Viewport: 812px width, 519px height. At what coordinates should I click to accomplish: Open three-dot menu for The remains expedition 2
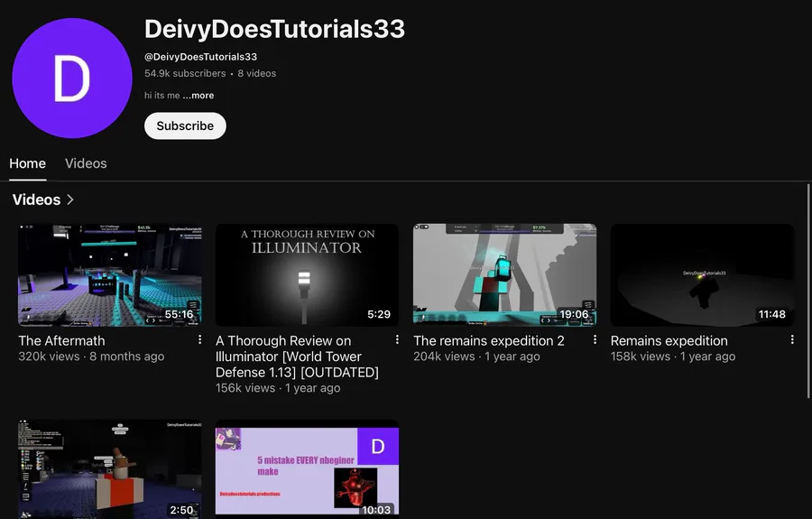coord(595,339)
